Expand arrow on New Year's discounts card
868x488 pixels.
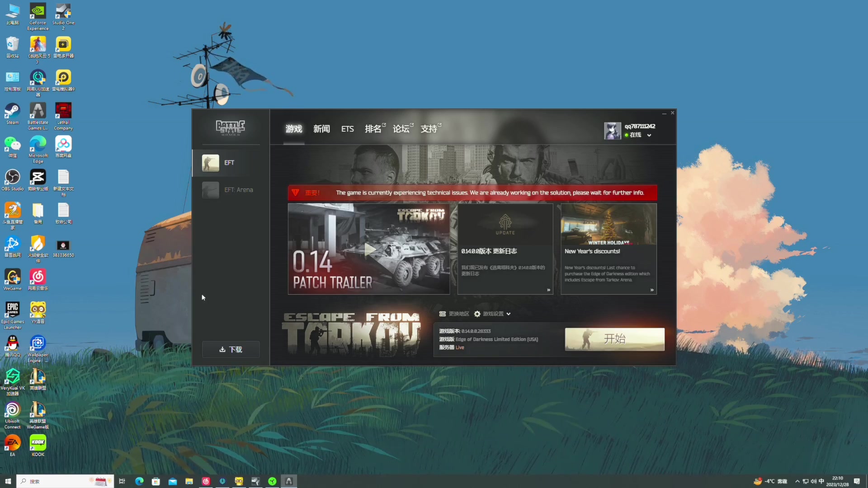[652, 290]
